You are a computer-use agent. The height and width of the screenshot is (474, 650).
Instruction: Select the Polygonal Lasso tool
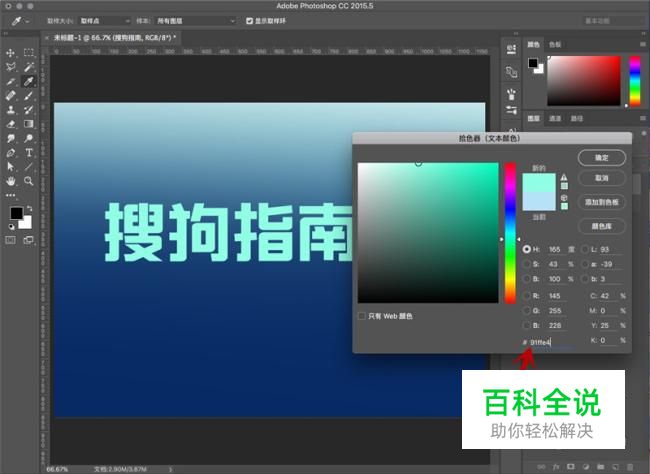10,67
